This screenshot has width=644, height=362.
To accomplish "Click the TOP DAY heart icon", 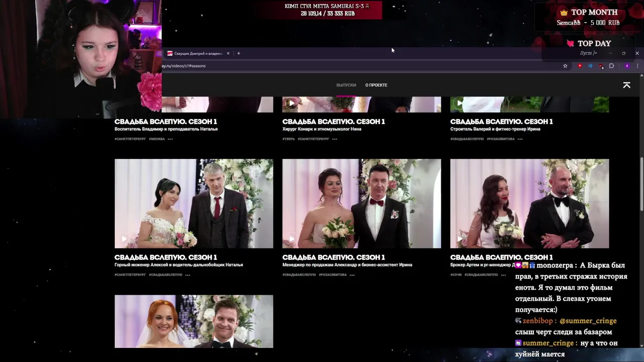I will point(571,44).
